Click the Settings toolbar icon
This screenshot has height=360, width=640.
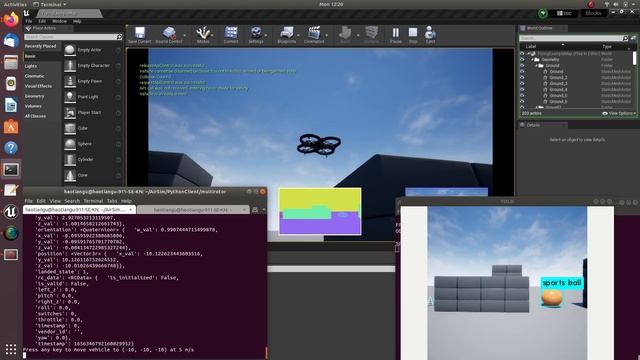(256, 33)
